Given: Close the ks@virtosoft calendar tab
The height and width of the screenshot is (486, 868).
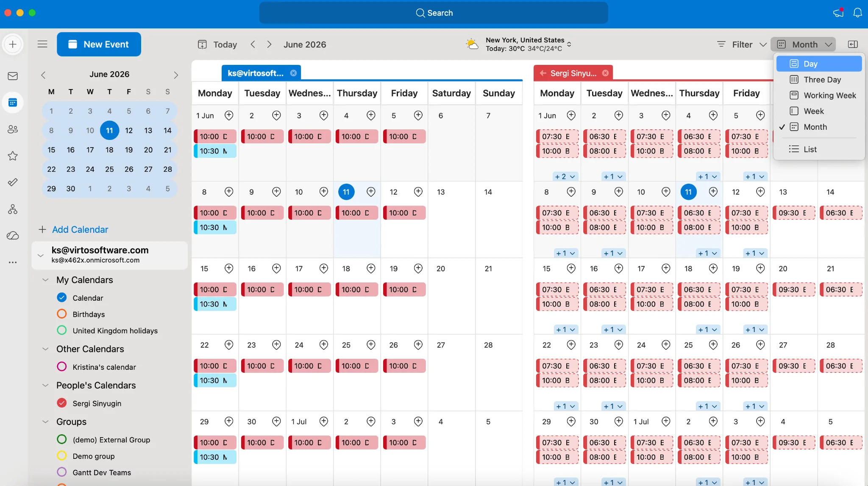Looking at the screenshot, I should coord(293,73).
